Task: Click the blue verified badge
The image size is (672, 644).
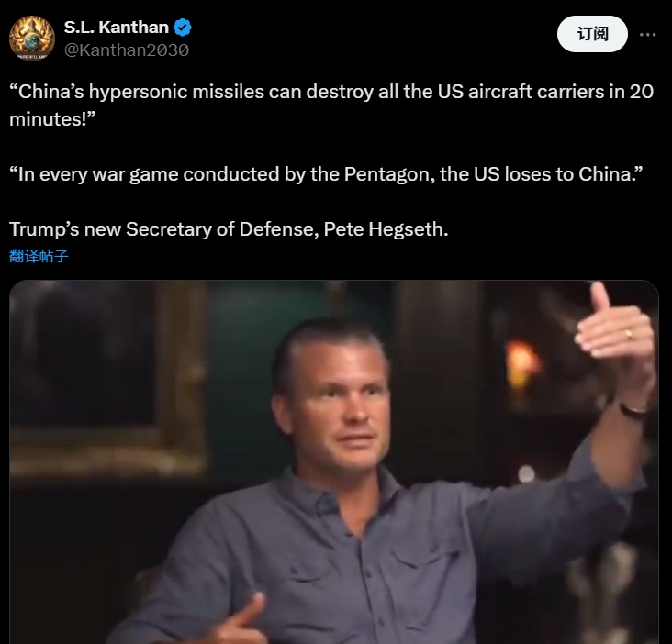Action: pos(183,28)
